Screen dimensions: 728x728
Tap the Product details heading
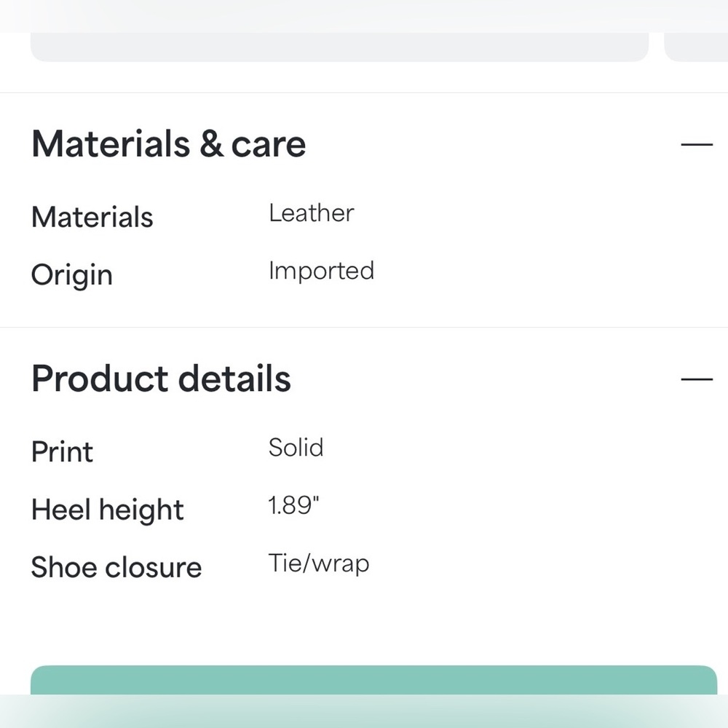[161, 379]
